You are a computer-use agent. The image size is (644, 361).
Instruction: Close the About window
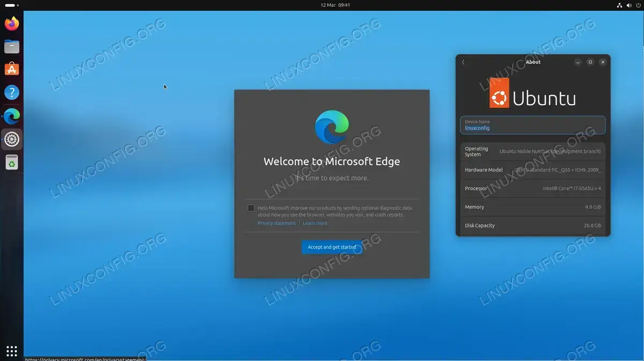coord(603,62)
